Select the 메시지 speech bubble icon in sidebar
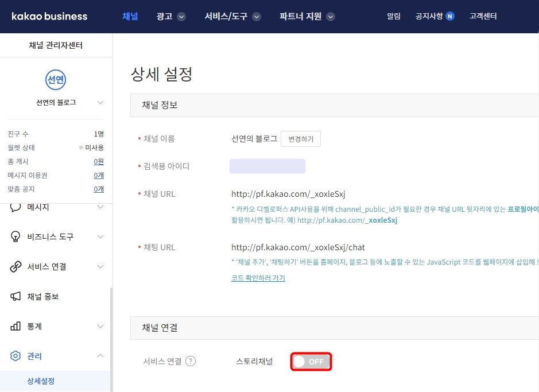The height and width of the screenshot is (392, 539). pos(17,209)
